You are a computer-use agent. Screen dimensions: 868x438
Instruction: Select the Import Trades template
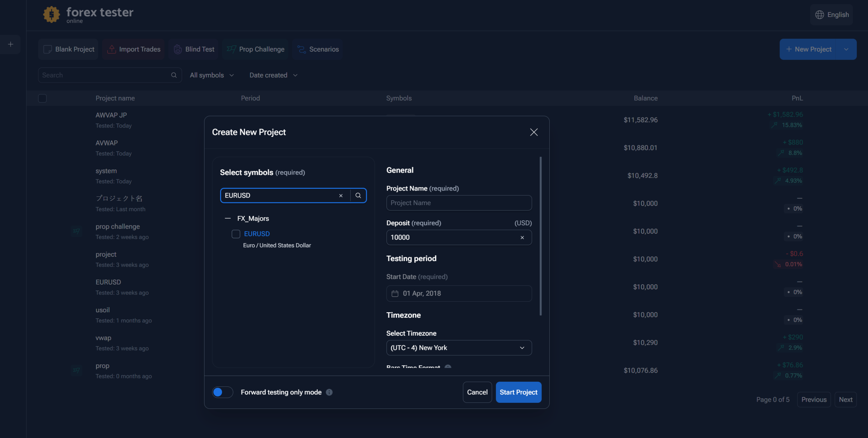133,49
